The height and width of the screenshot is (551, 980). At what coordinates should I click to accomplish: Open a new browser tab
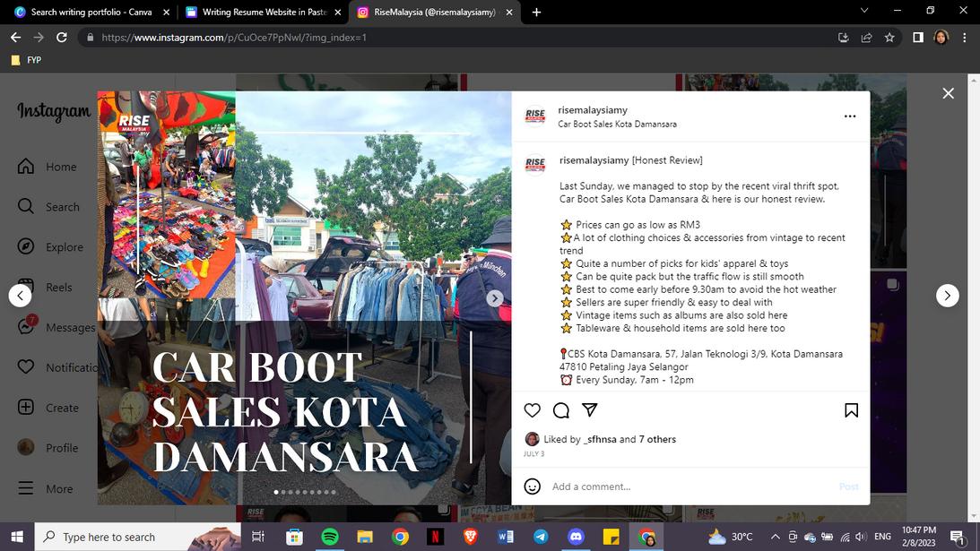536,12
